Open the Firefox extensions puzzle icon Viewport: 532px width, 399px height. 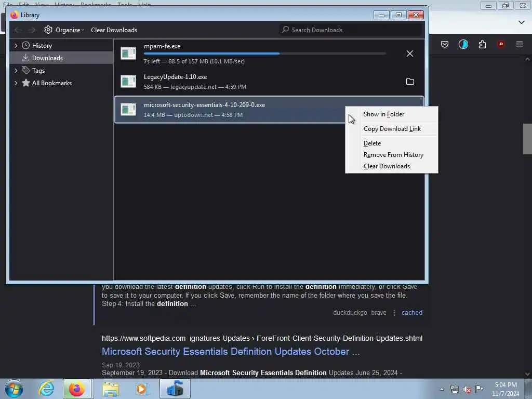482,44
